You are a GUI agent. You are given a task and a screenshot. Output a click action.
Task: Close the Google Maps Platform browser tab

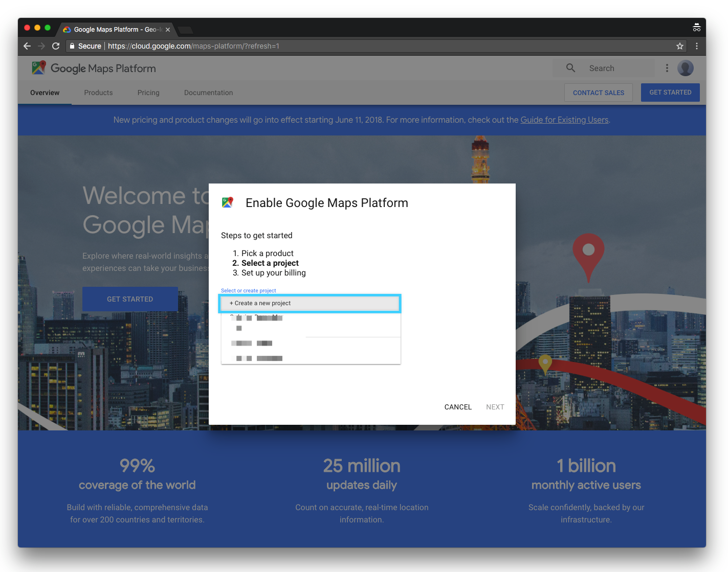tap(168, 30)
